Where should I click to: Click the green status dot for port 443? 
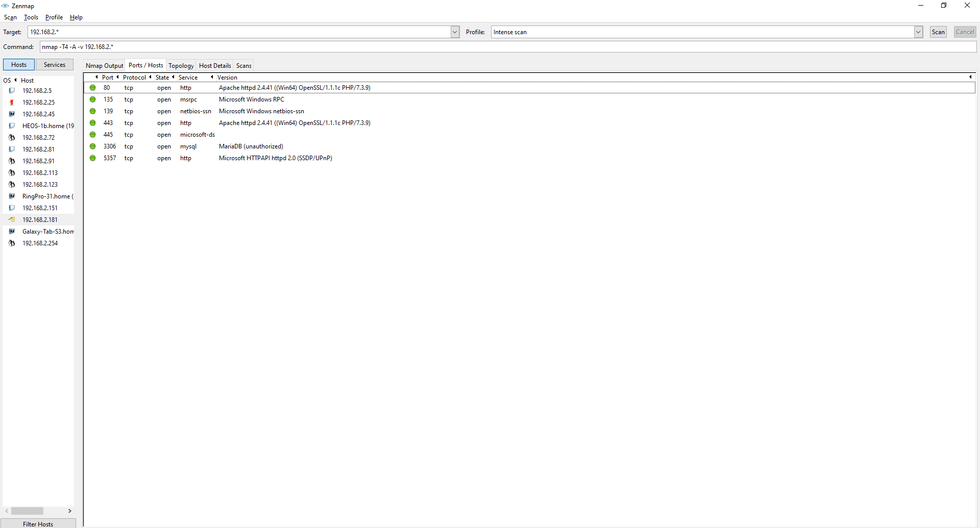point(93,123)
